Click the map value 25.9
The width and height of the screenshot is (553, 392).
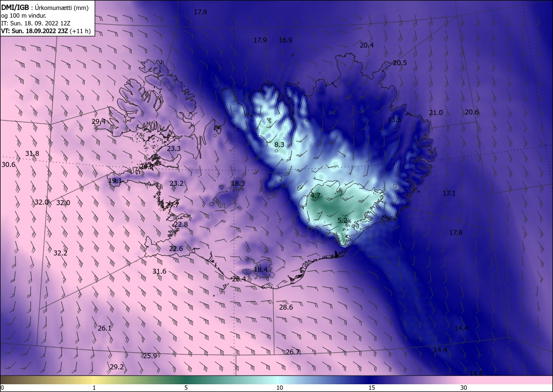pos(150,356)
